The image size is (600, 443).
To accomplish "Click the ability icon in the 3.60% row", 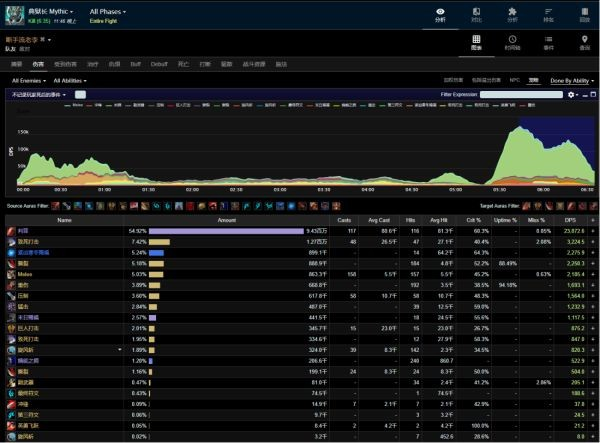I will point(11,296).
